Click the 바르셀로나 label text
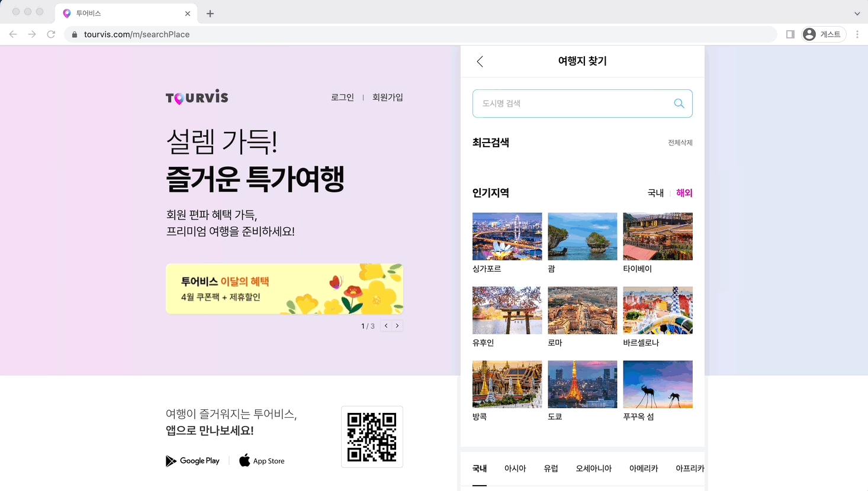The width and height of the screenshot is (868, 491). (641, 343)
